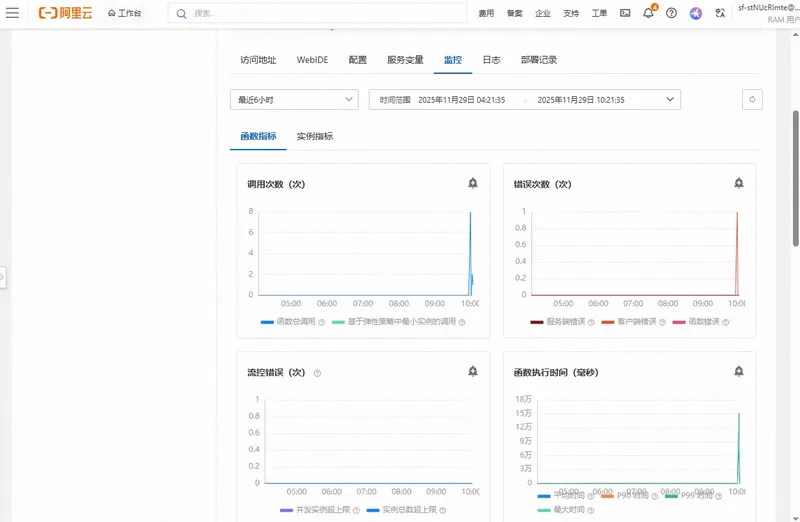This screenshot has width=800, height=522.
Task: Switch to the WebIDE tab
Action: 312,60
